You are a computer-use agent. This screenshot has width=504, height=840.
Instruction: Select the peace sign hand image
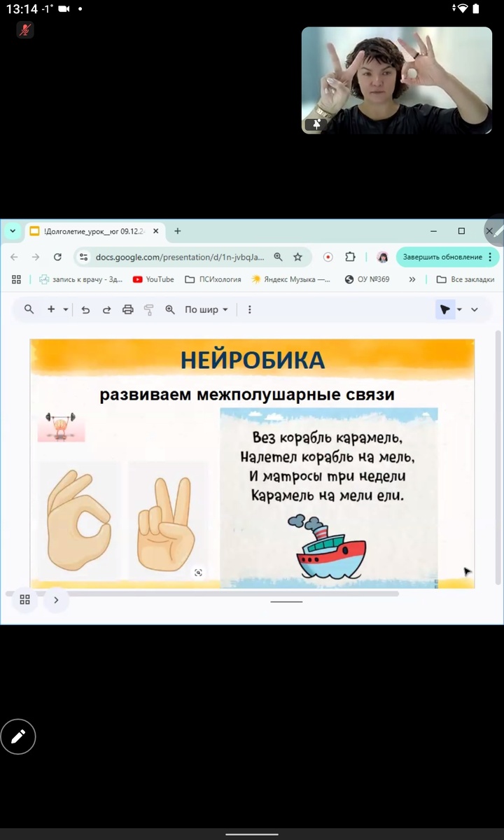tap(168, 519)
